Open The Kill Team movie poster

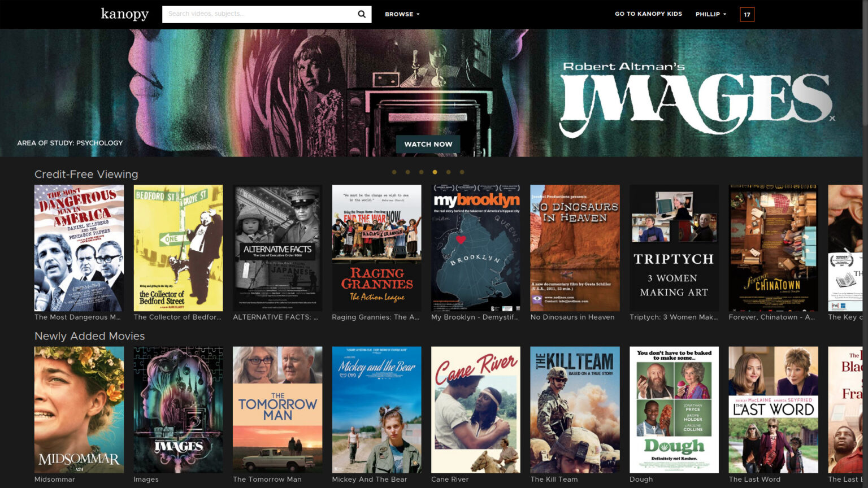point(575,409)
